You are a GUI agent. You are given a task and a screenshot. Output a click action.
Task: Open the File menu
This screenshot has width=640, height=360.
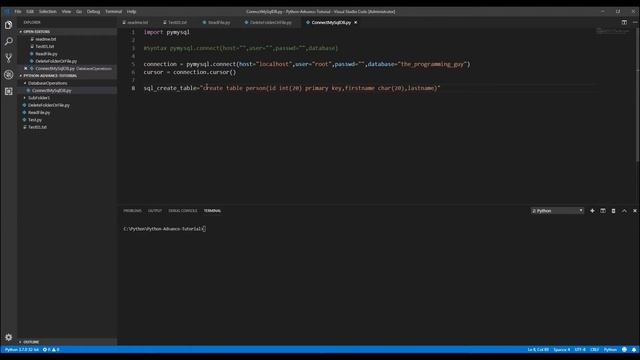tap(18, 11)
